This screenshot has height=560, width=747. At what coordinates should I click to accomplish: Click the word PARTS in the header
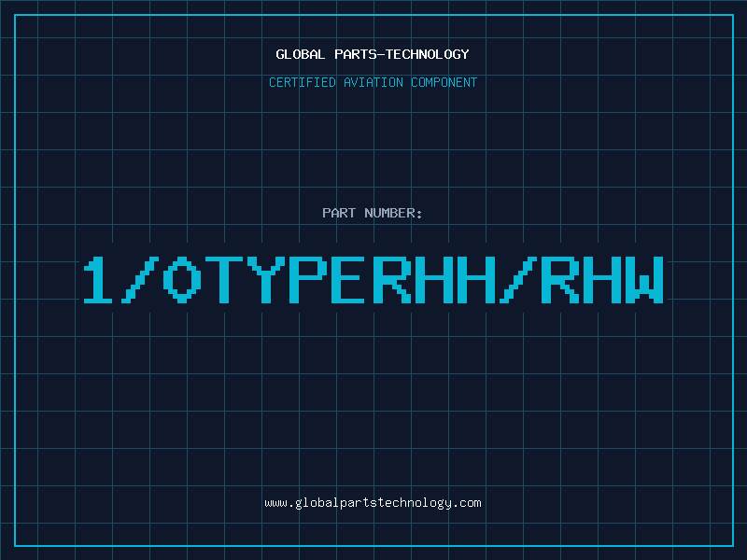coord(356,54)
